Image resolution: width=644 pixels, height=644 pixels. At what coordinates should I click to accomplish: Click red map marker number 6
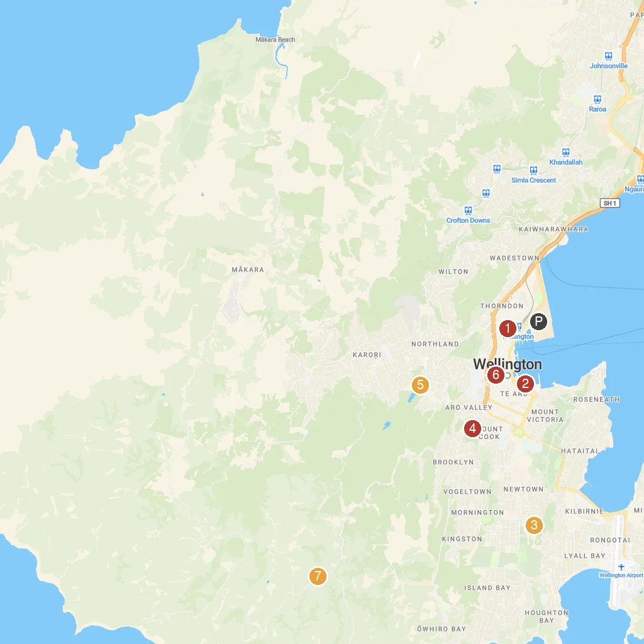pyautogui.click(x=496, y=375)
